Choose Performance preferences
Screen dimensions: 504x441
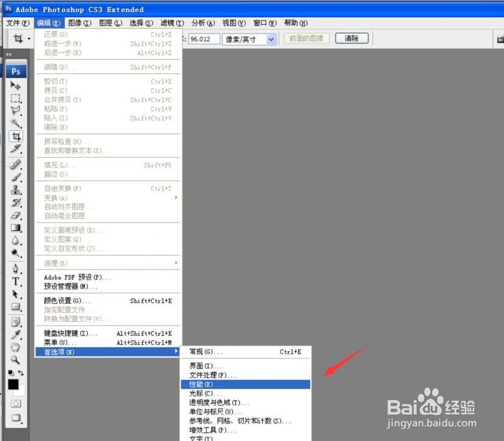pyautogui.click(x=245, y=384)
